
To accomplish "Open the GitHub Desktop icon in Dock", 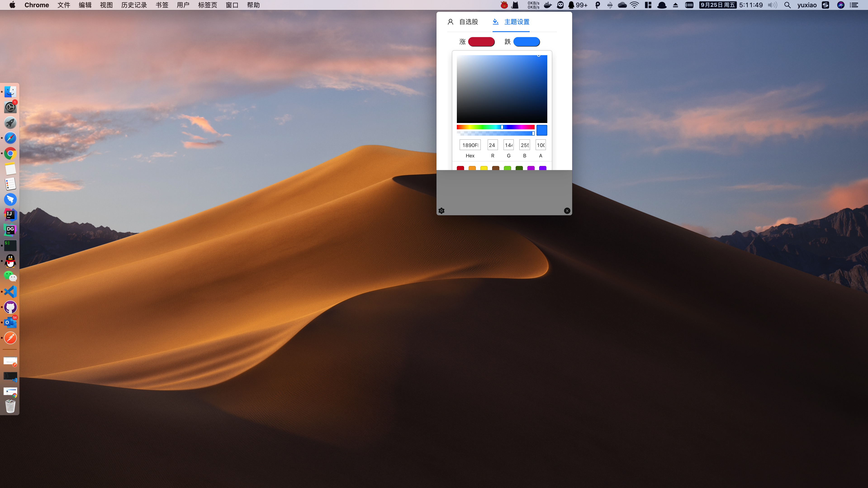I will (10, 307).
